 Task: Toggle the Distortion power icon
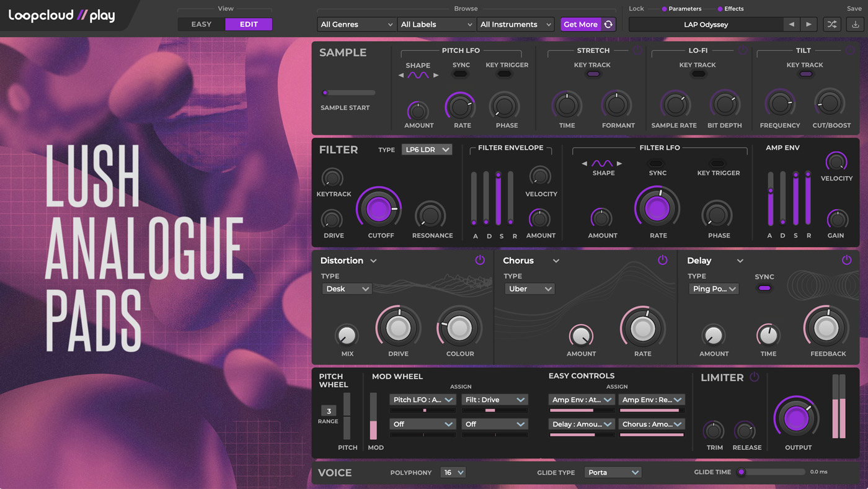(480, 261)
